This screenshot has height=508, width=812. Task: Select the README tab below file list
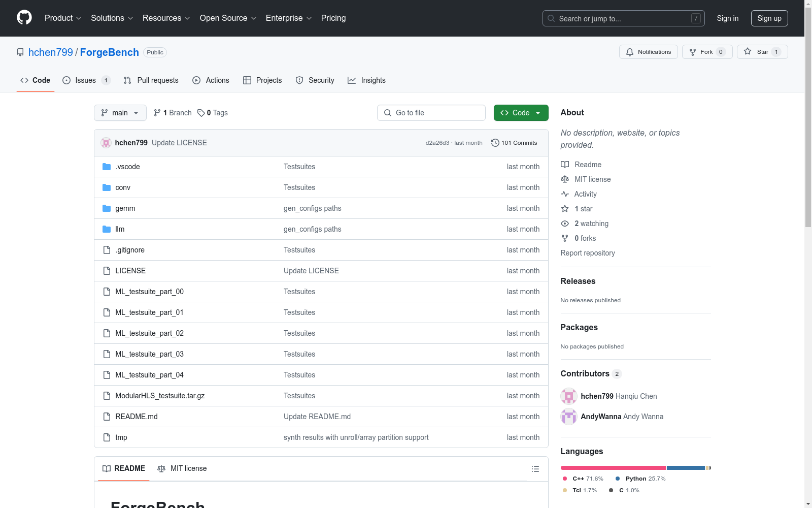click(124, 468)
